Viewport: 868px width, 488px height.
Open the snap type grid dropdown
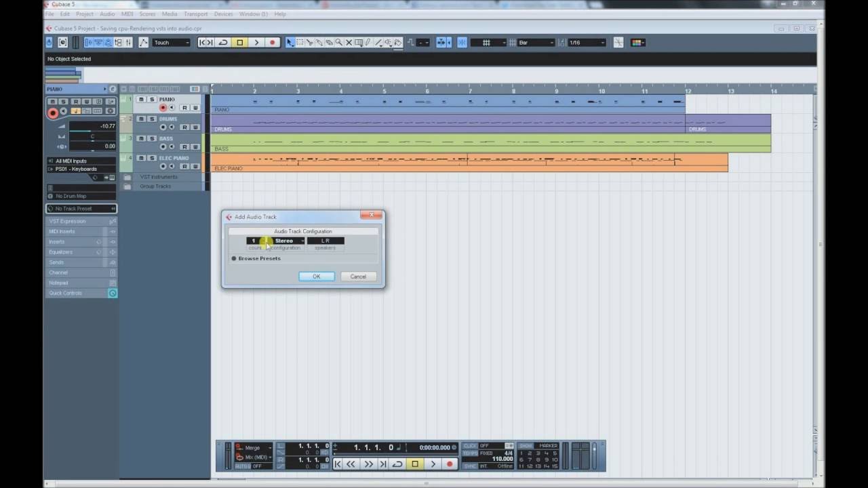[x=488, y=42]
